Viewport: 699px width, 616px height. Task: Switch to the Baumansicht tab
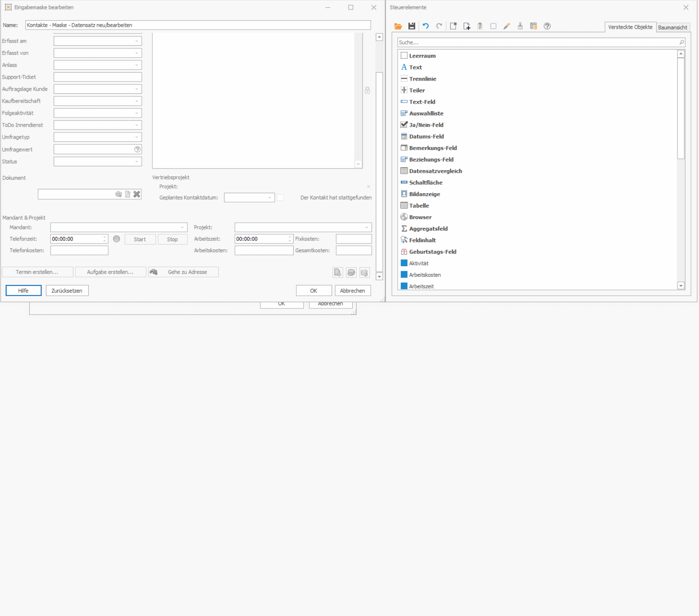coord(673,27)
